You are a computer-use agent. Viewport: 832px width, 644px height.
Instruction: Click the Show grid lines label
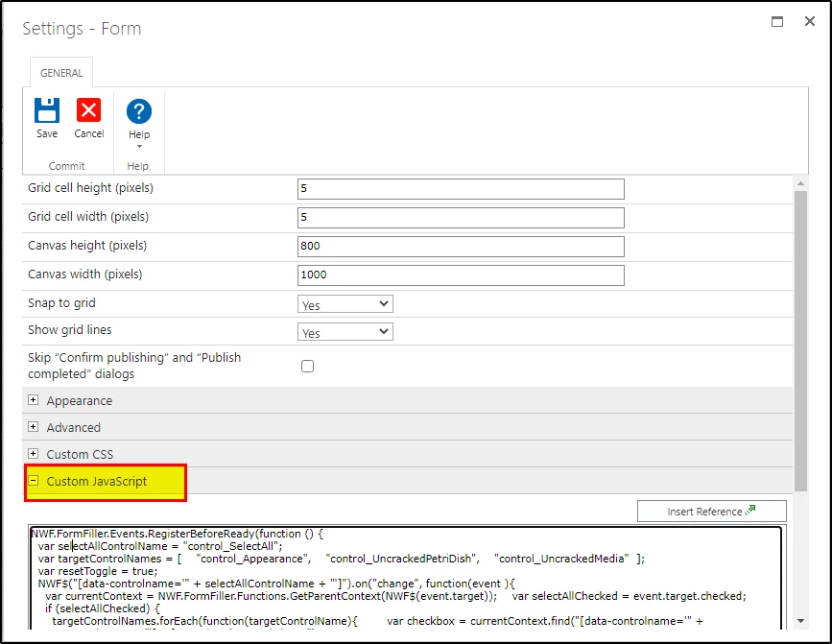click(x=69, y=330)
